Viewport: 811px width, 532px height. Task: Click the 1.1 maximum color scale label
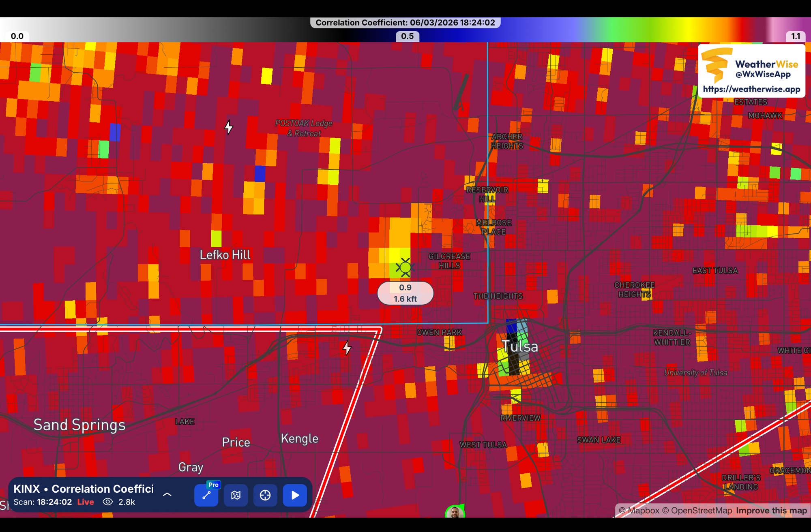pos(796,36)
